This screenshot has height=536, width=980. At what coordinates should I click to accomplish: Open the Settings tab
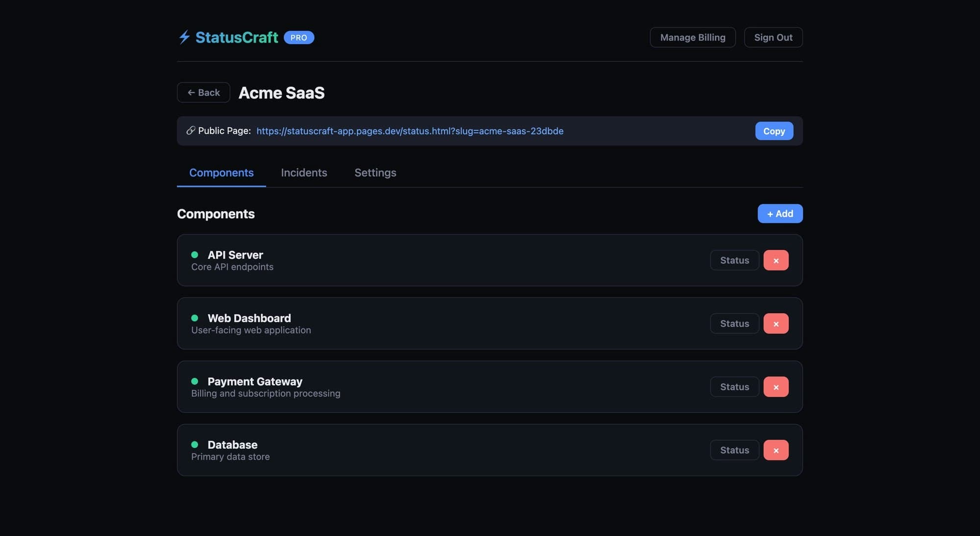(375, 172)
